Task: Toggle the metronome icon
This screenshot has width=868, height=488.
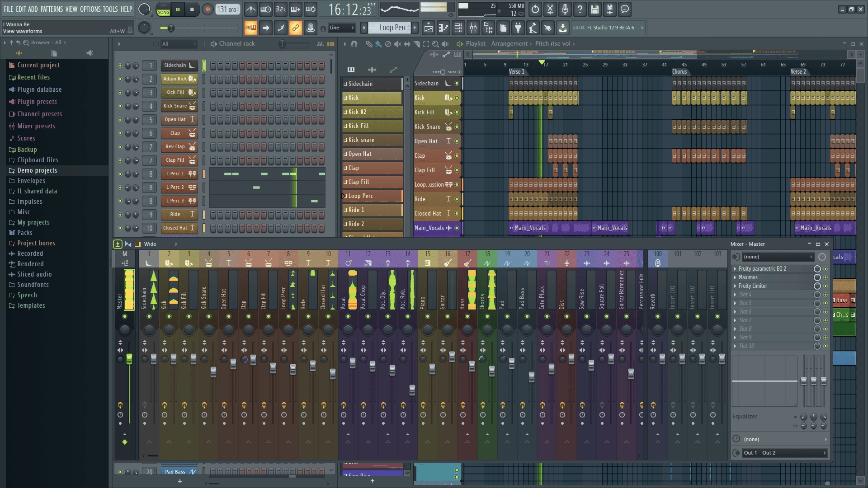Action: tap(251, 9)
